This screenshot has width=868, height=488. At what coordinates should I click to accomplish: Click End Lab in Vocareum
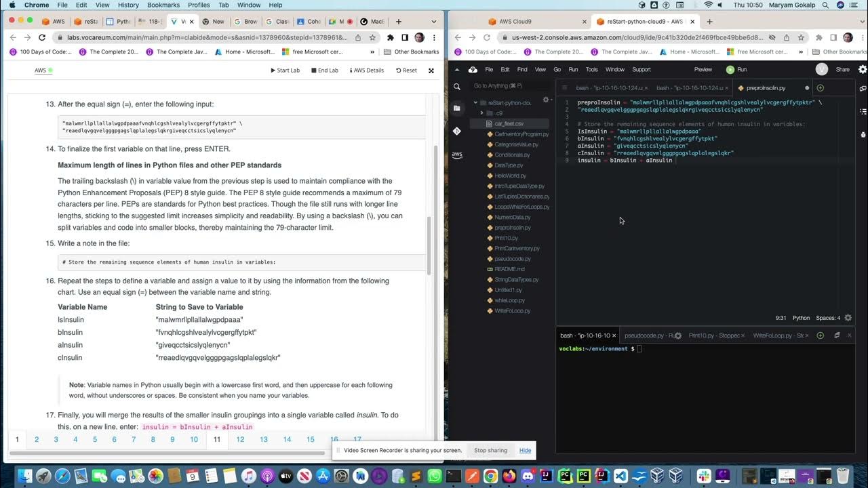click(x=324, y=70)
